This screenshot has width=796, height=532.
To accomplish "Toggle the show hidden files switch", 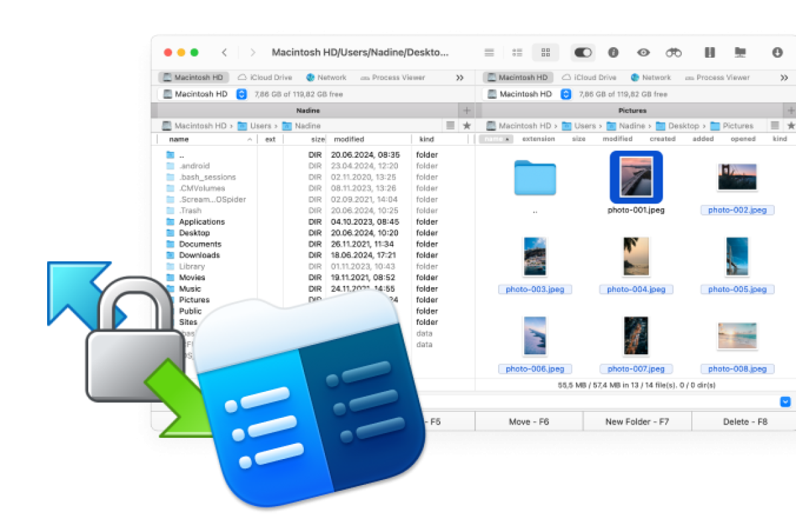I will pyautogui.click(x=583, y=52).
